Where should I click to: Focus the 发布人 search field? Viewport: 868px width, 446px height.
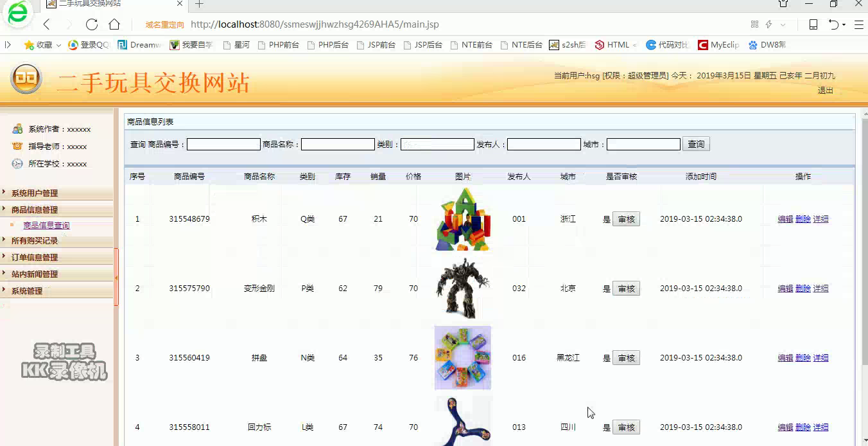(544, 145)
